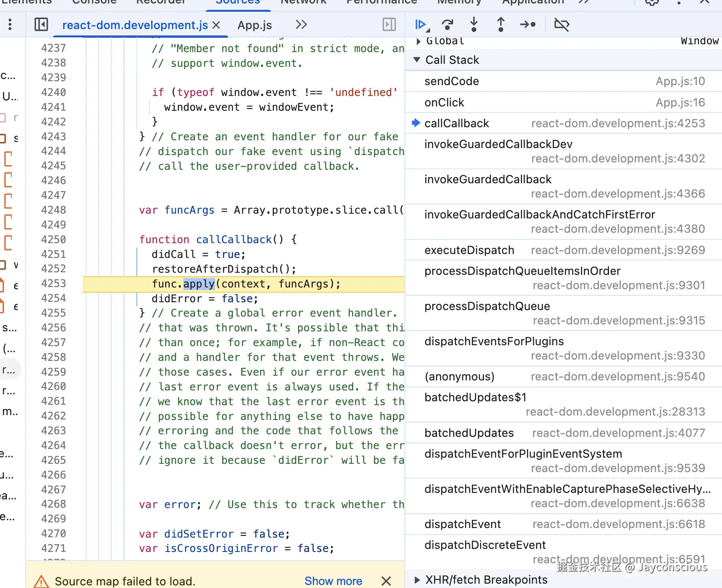Deactivate breakpoints
Screen dimensions: 722x588
(x=562, y=25)
